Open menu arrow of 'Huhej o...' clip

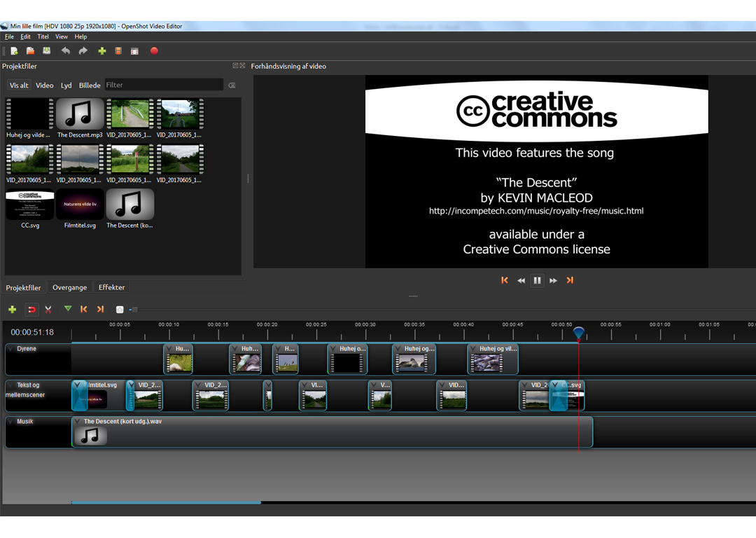point(334,349)
